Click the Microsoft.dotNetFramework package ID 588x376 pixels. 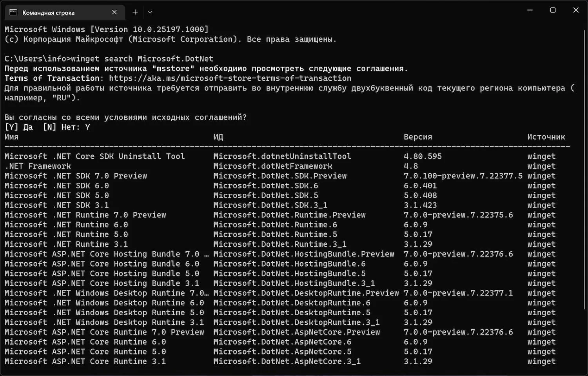coord(273,166)
